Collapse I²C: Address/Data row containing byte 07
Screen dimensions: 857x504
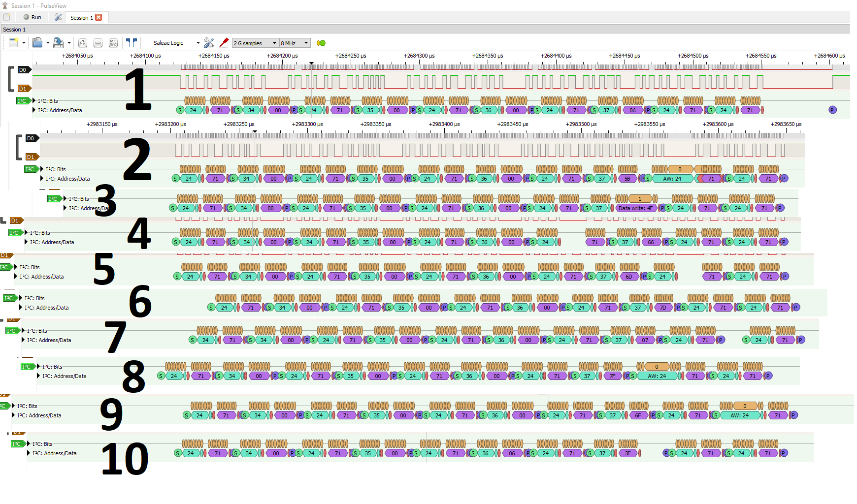tap(23, 340)
